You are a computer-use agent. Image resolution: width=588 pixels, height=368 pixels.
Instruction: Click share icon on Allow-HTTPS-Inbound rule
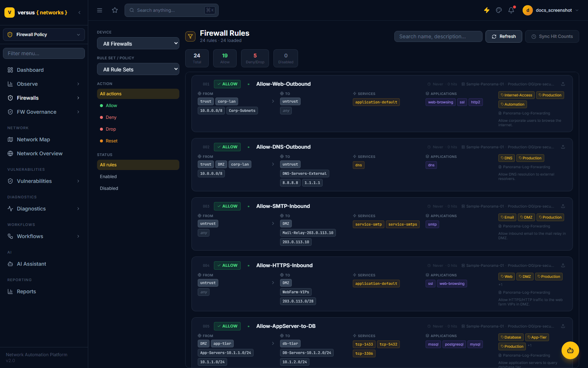(x=563, y=265)
